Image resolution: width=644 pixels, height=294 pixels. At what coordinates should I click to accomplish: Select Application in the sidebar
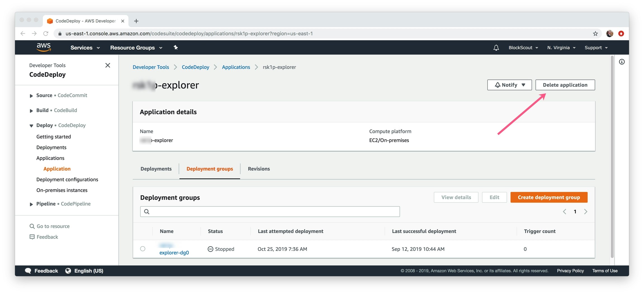coord(57,169)
